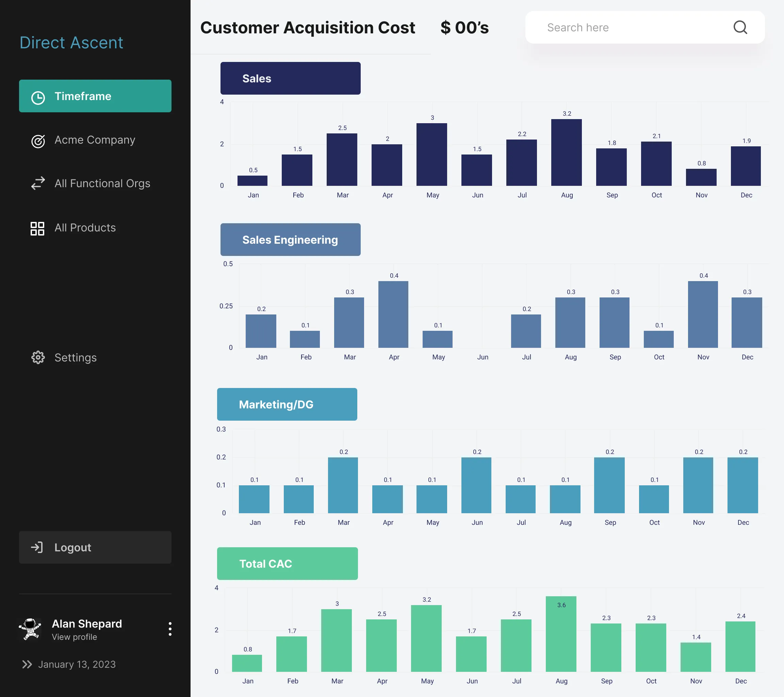Viewport: 784px width, 697px height.
Task: Select All Functional Orgs in the sidebar
Action: (102, 183)
